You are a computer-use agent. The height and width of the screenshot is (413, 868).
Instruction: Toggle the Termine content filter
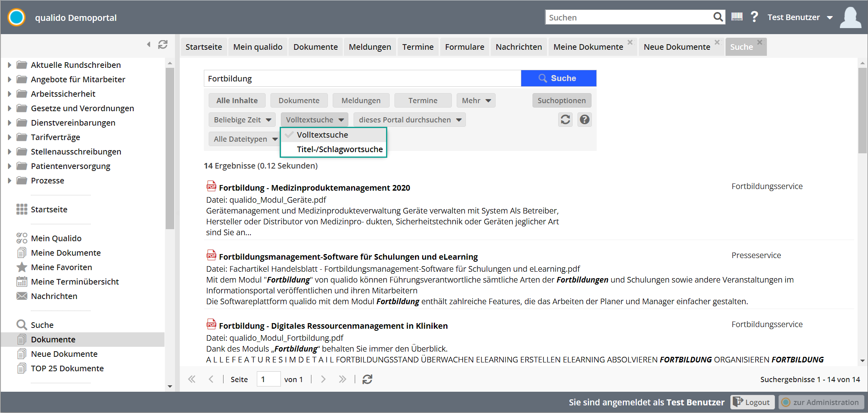point(423,100)
